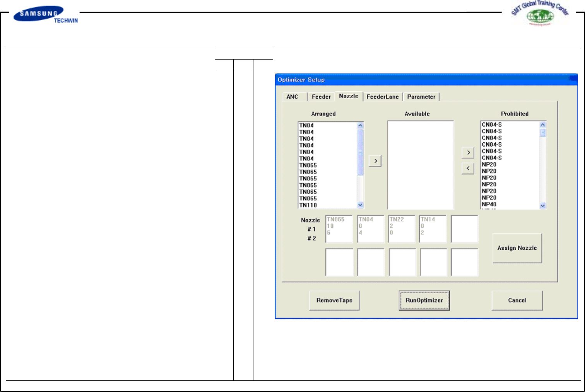Viewport: 585px width, 392px height.
Task: Click the Optimizer Setup title bar
Action: (426, 80)
